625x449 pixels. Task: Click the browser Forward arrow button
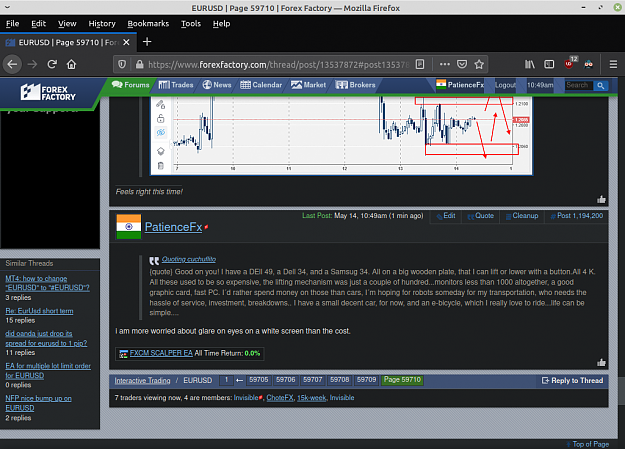pos(32,64)
